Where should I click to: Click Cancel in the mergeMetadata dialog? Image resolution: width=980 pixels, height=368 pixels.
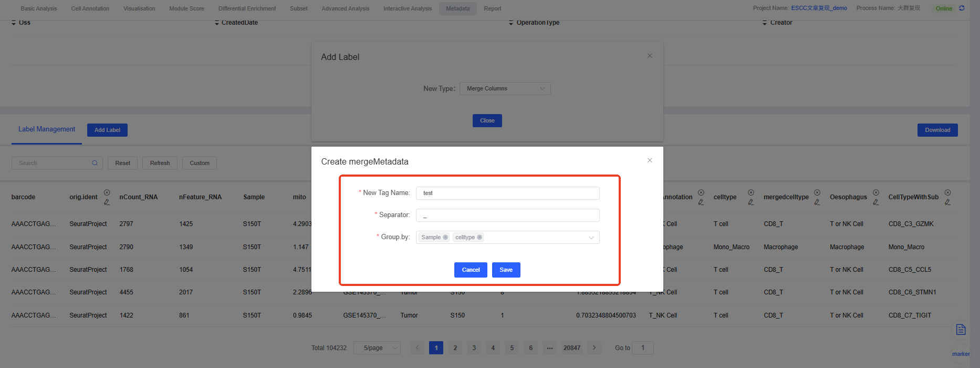[471, 270]
